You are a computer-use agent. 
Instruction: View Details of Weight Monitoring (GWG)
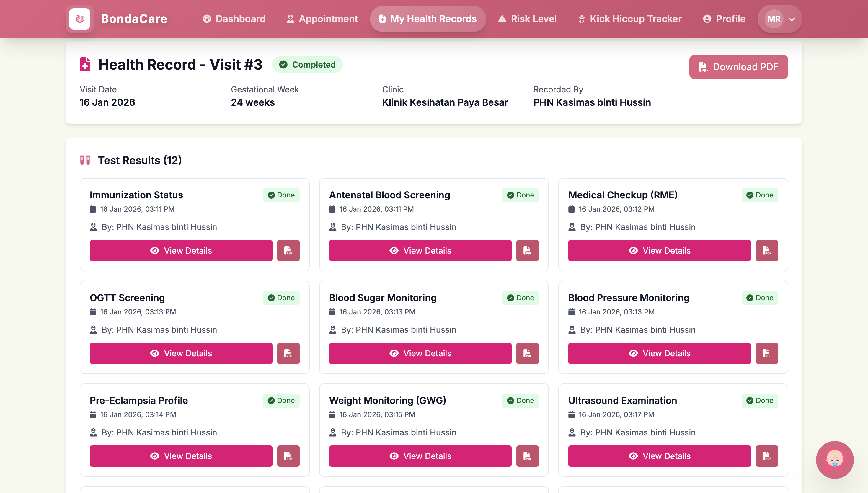(420, 456)
